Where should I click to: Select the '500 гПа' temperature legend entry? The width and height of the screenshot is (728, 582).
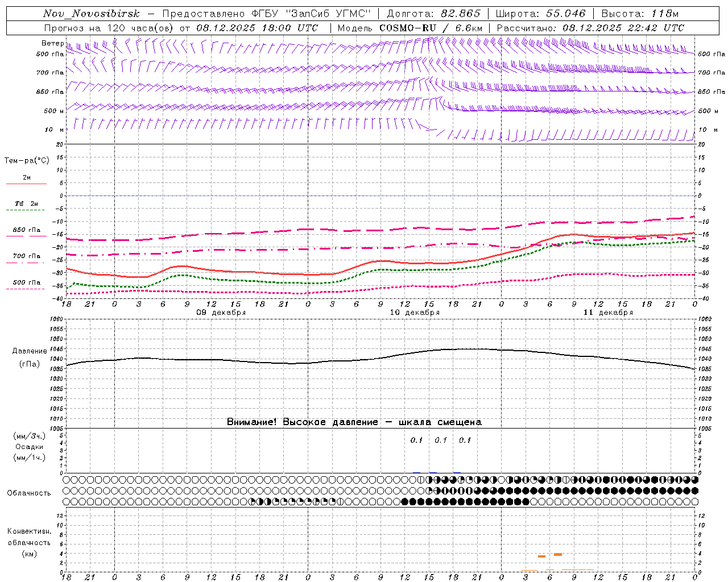(x=27, y=282)
